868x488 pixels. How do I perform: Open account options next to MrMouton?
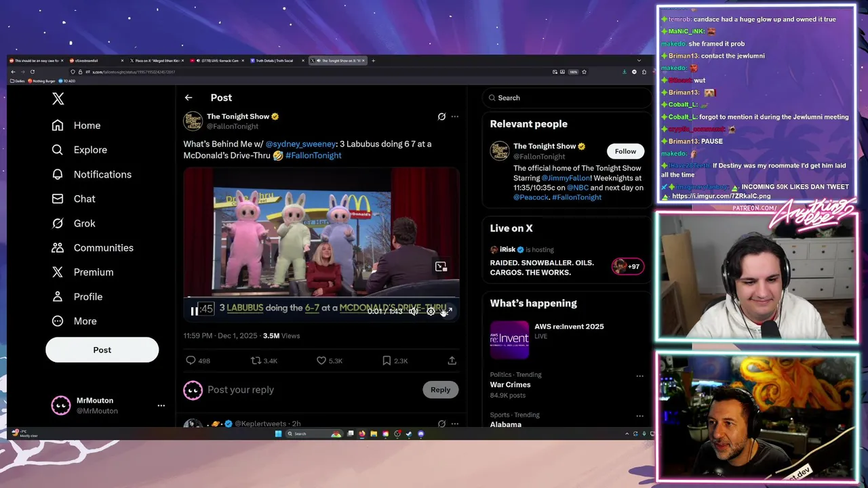161,405
